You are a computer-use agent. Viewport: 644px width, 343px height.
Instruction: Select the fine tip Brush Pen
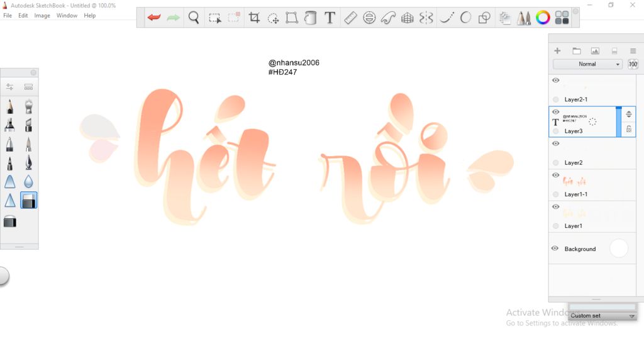tap(28, 144)
